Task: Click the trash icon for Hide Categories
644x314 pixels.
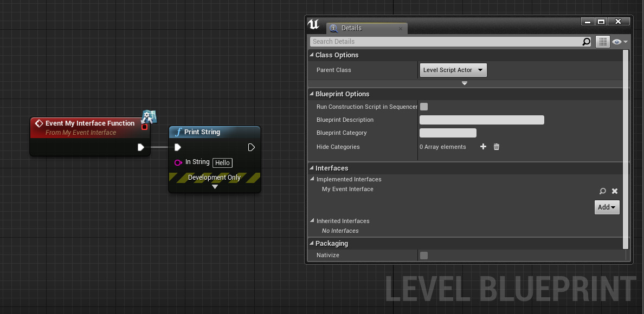Action: coord(496,147)
